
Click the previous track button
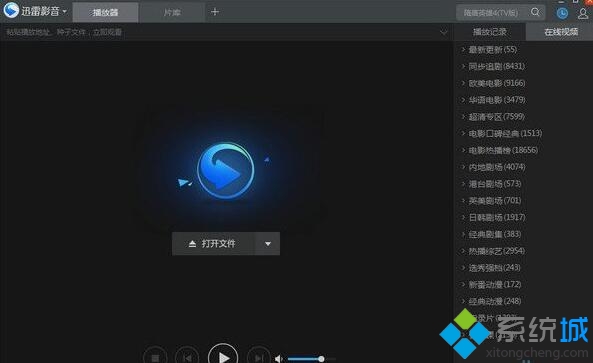pyautogui.click(x=187, y=357)
